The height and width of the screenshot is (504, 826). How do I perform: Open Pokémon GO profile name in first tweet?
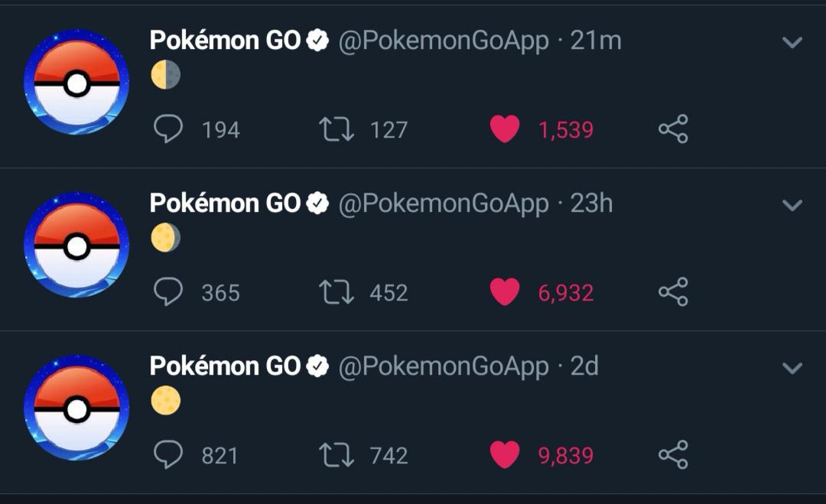pyautogui.click(x=225, y=41)
